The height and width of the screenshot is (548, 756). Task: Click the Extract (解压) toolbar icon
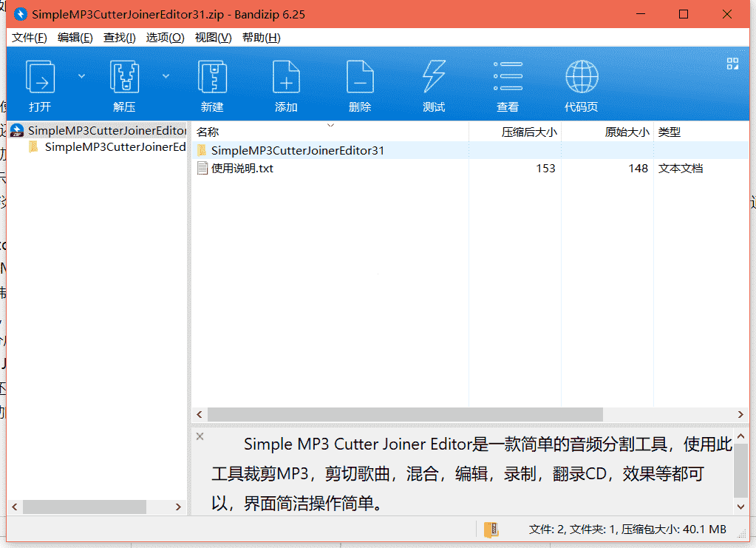pos(124,76)
